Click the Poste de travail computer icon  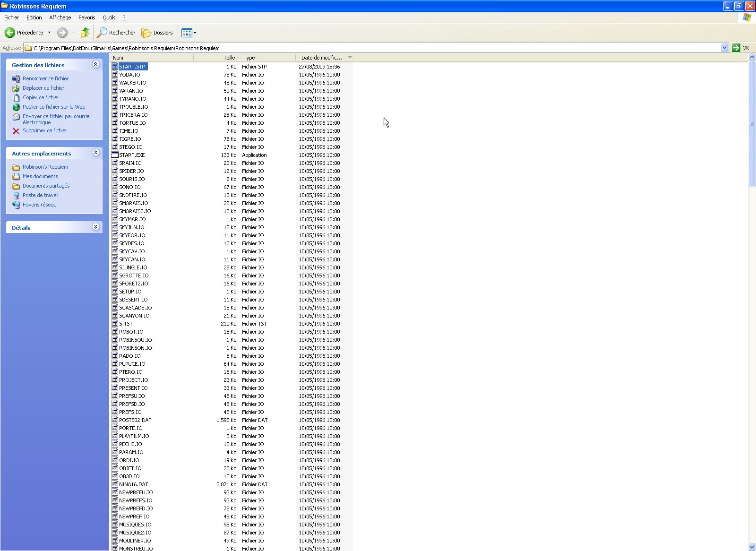[16, 196]
